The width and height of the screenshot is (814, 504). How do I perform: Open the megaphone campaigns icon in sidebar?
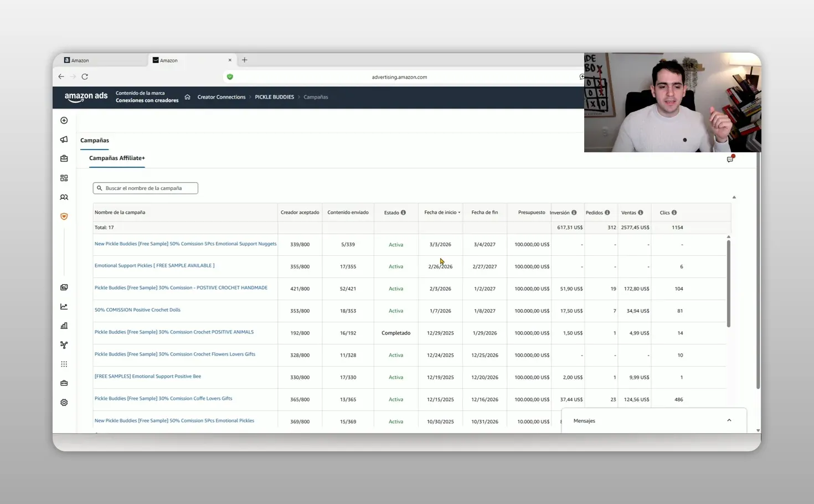coord(64,140)
